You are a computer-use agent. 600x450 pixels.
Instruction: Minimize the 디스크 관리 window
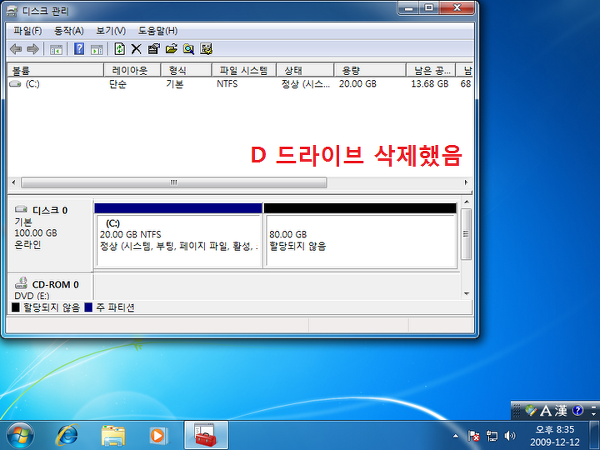(x=409, y=8)
